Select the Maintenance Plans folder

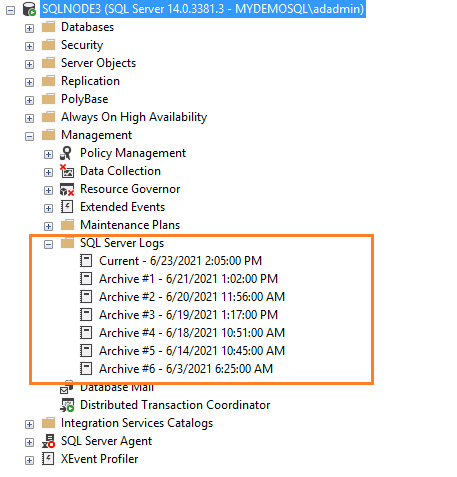pos(130,225)
